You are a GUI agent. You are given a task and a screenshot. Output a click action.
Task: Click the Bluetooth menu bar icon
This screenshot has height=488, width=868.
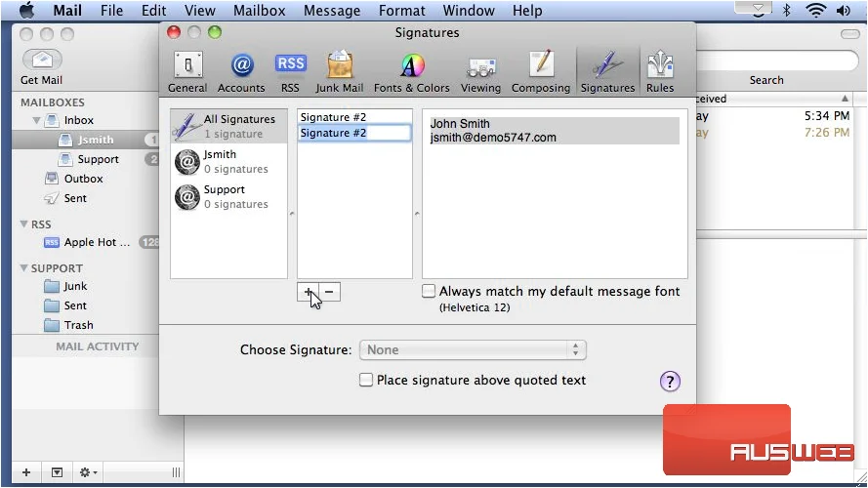coord(786,10)
